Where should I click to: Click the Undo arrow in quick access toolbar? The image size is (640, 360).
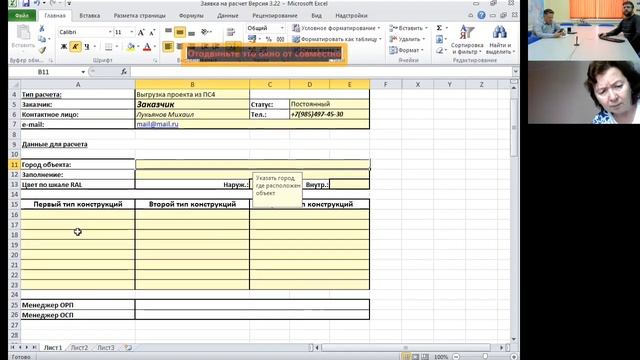pyautogui.click(x=37, y=4)
